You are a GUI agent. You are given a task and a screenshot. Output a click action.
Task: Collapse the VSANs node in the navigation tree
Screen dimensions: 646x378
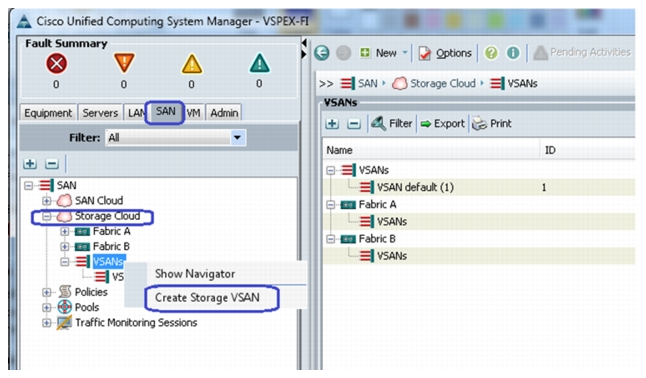pos(65,262)
